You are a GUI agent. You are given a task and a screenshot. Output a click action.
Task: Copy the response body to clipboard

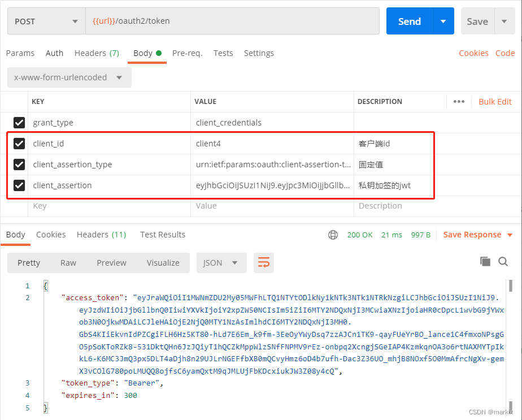coord(485,261)
